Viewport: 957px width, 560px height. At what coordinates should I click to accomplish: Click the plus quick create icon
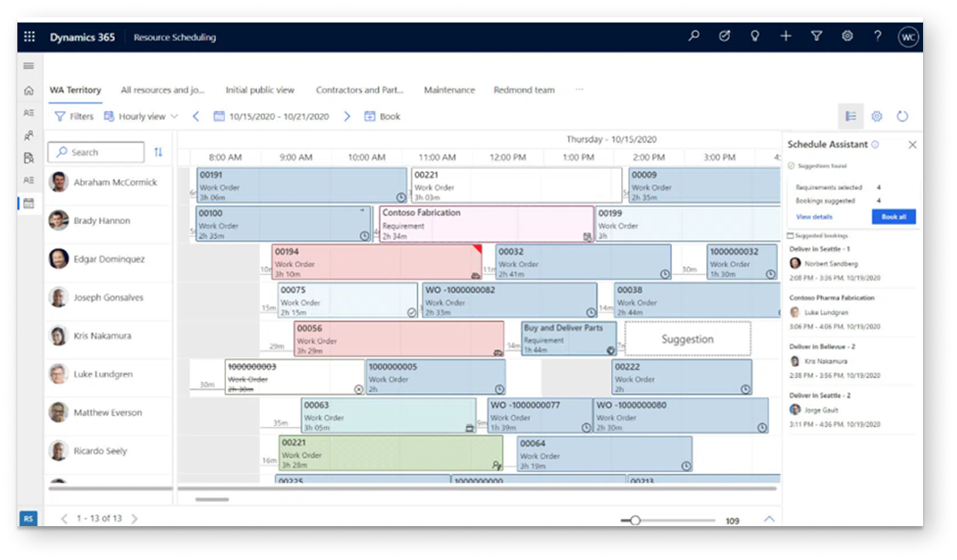(x=786, y=36)
